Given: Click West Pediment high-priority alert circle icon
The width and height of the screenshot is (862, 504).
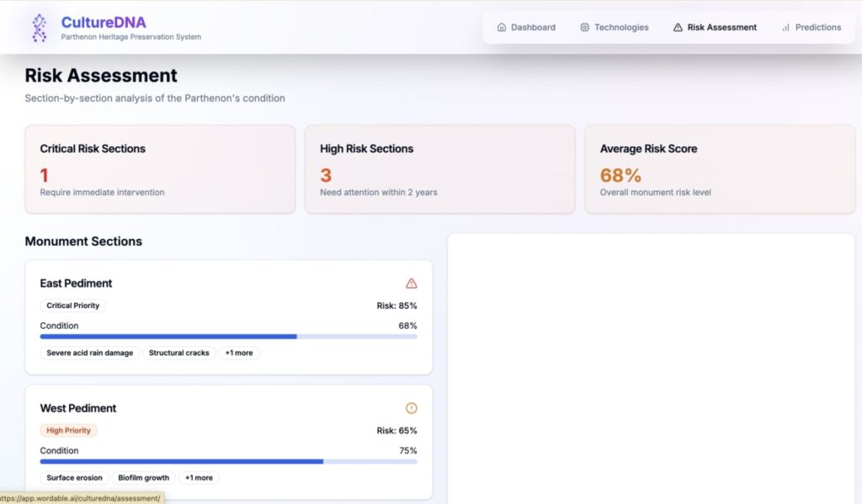Looking at the screenshot, I should click(x=411, y=408).
